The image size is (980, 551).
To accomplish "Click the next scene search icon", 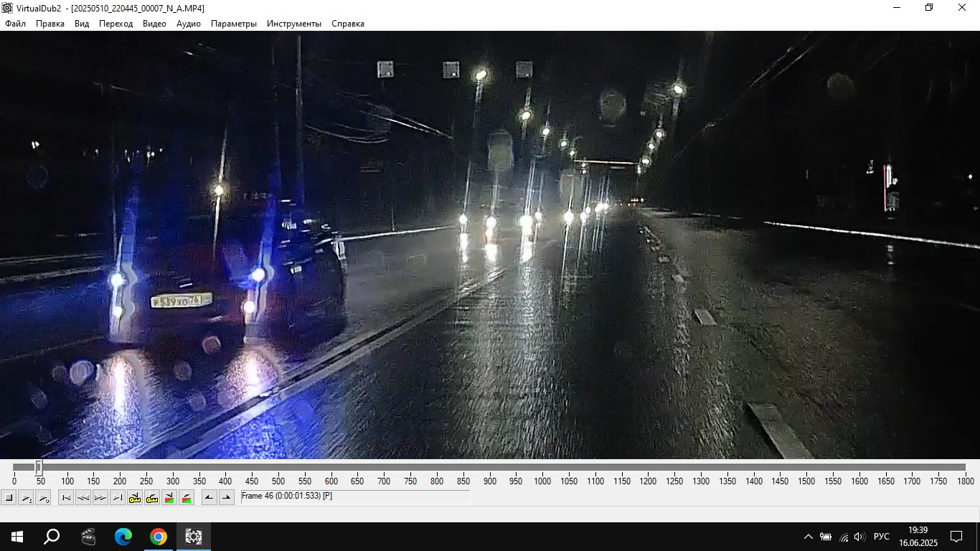I will tap(187, 497).
